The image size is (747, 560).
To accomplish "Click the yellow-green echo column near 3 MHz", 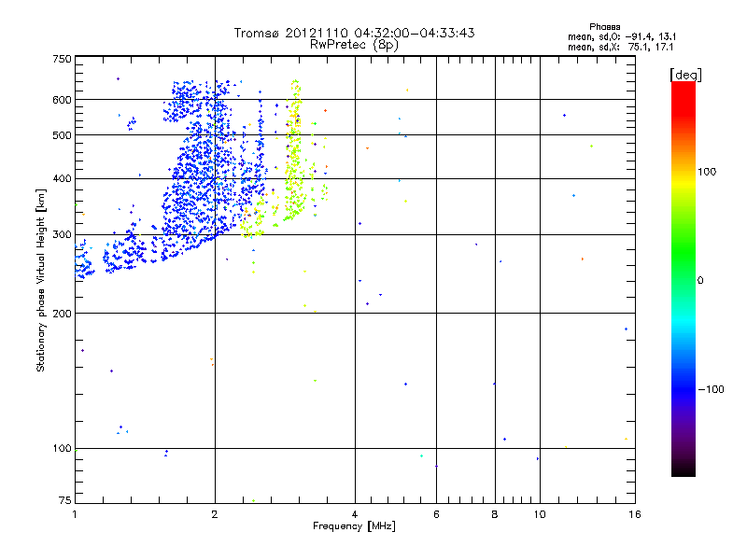I will point(294,150).
